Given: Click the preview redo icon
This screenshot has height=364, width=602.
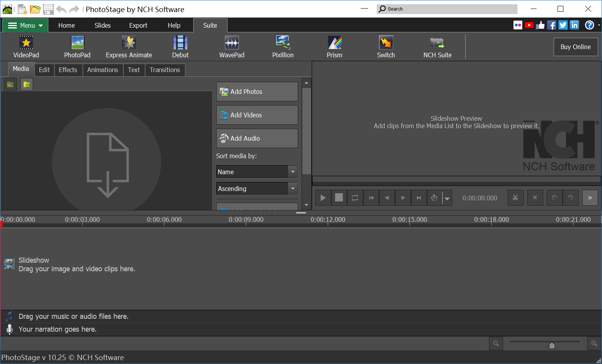Looking at the screenshot, I should click(570, 198).
